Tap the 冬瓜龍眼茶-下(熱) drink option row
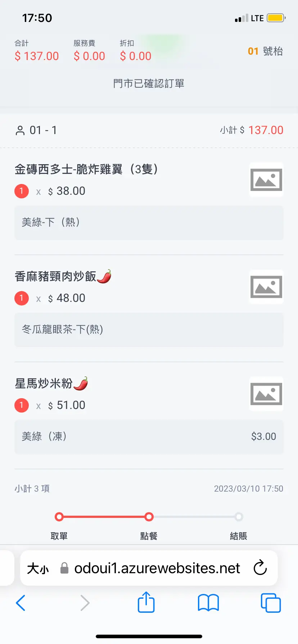 click(149, 330)
